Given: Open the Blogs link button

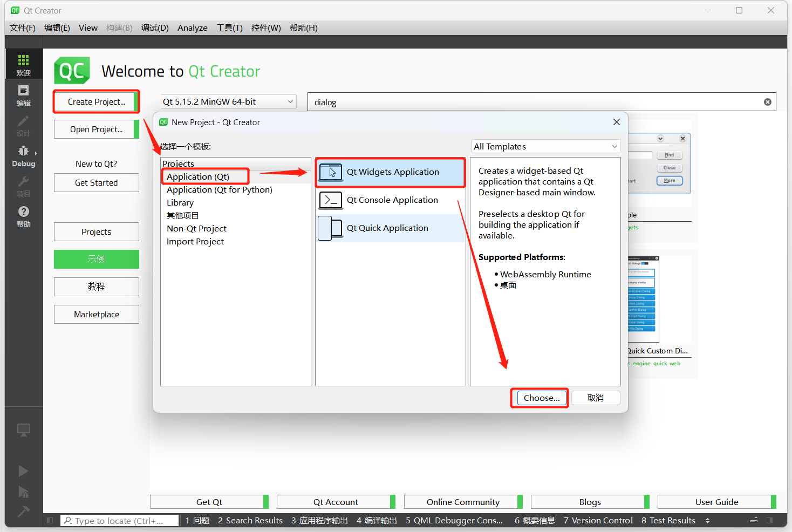Looking at the screenshot, I should tap(590, 502).
